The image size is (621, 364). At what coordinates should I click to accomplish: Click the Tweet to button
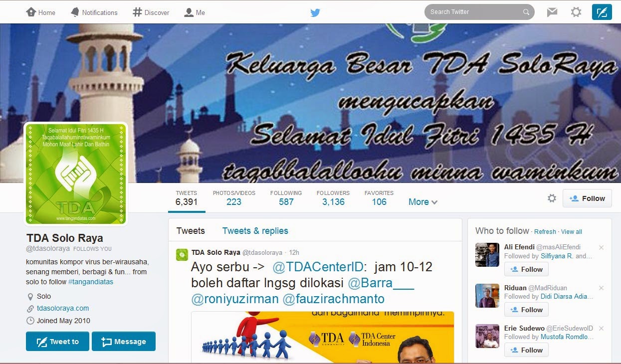coord(57,342)
